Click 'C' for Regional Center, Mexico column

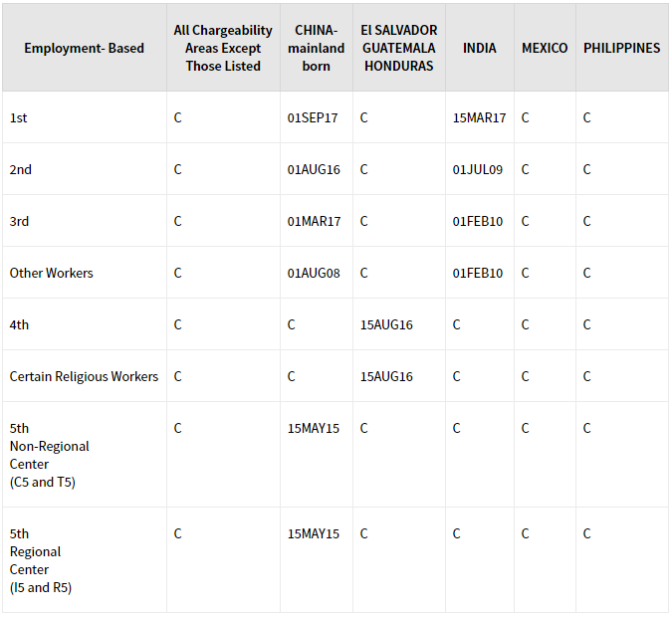pos(526,533)
